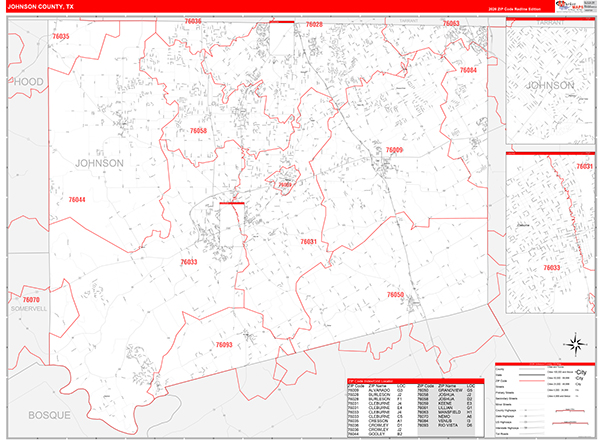The image size is (600, 440).
Task: Click the 76031 label in lower inset
Action: click(x=584, y=166)
